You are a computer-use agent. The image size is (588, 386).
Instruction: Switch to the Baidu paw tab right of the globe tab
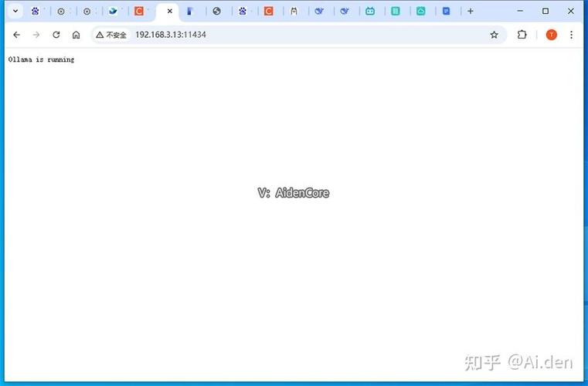coord(243,12)
